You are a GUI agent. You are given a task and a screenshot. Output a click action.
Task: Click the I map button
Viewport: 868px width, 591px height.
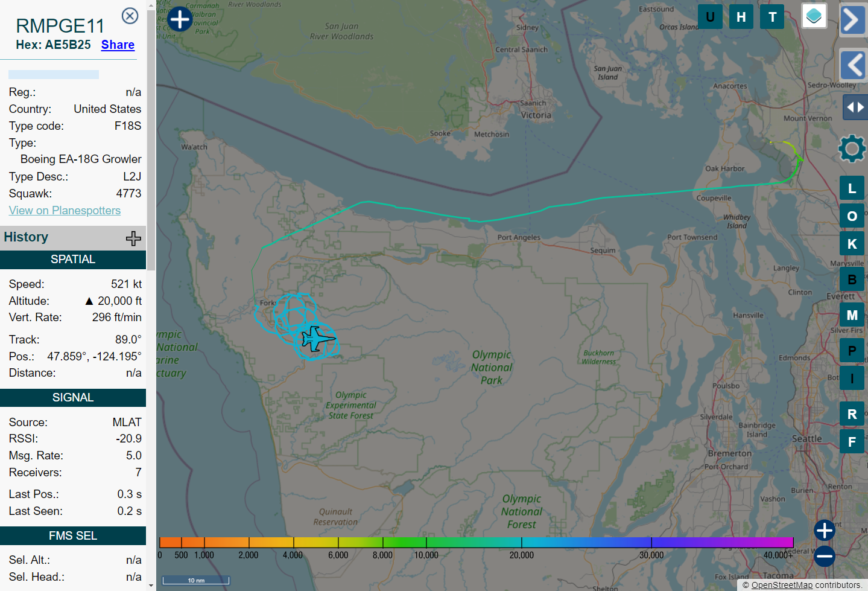852,379
